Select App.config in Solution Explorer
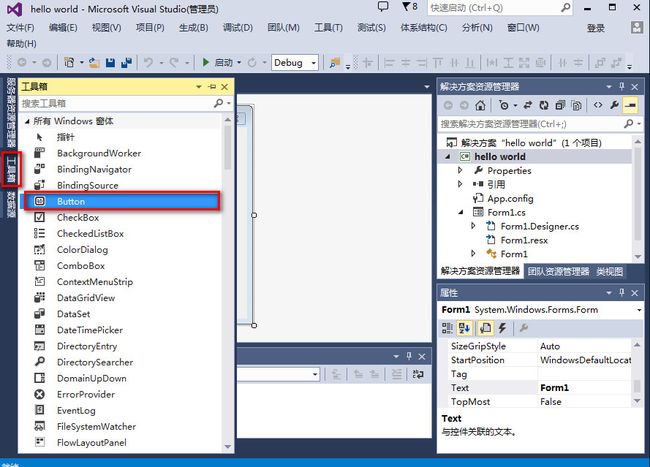650x467 pixels. tap(510, 198)
